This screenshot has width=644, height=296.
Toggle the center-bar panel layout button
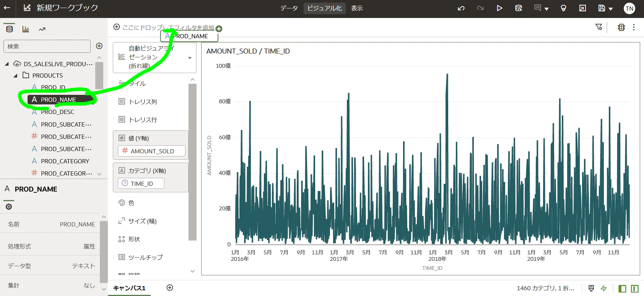635,288
